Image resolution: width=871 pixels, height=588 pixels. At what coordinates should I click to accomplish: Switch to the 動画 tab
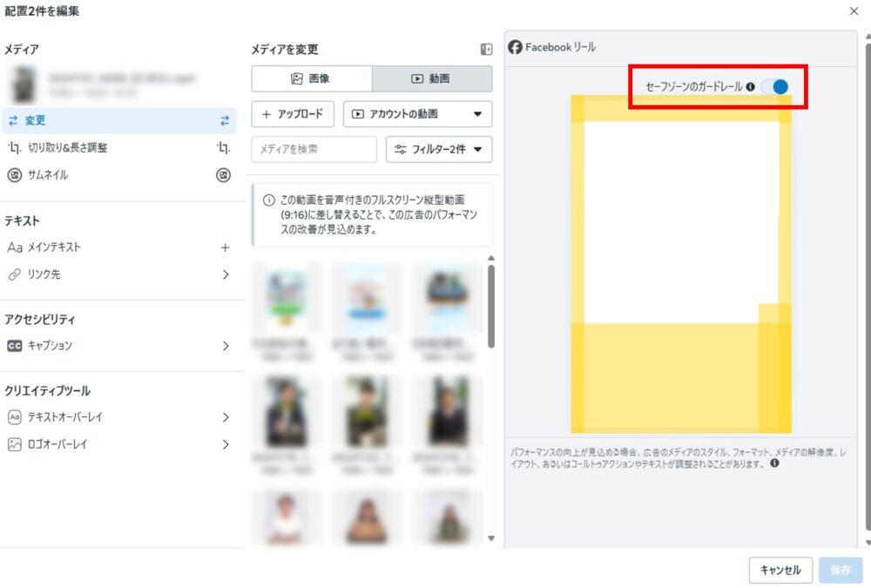pos(432,78)
